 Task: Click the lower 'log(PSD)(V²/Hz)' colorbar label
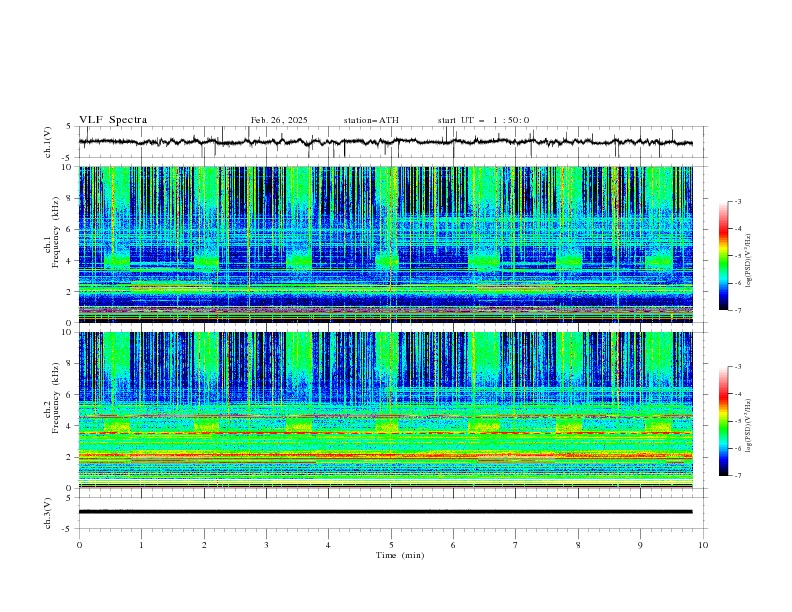[750, 425]
